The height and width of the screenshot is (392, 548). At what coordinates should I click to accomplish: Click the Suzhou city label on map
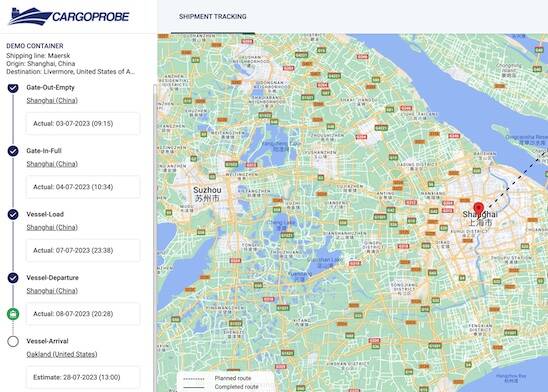pyautogui.click(x=207, y=194)
